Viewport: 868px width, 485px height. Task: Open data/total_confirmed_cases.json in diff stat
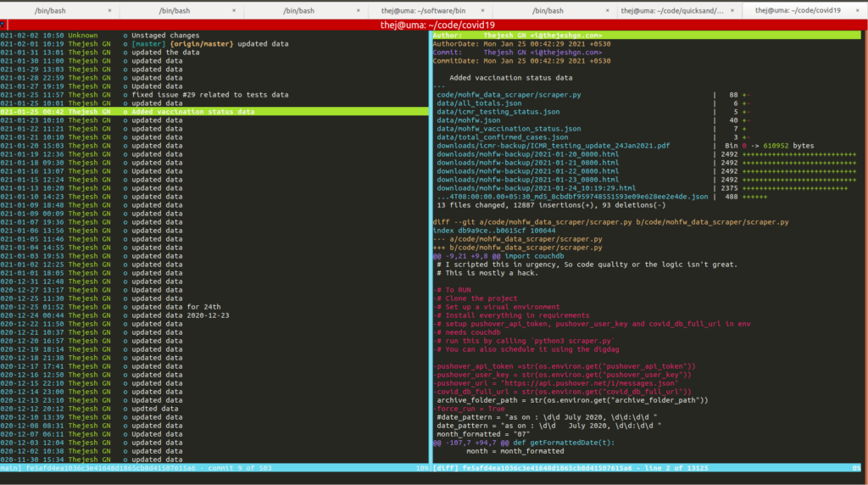502,137
